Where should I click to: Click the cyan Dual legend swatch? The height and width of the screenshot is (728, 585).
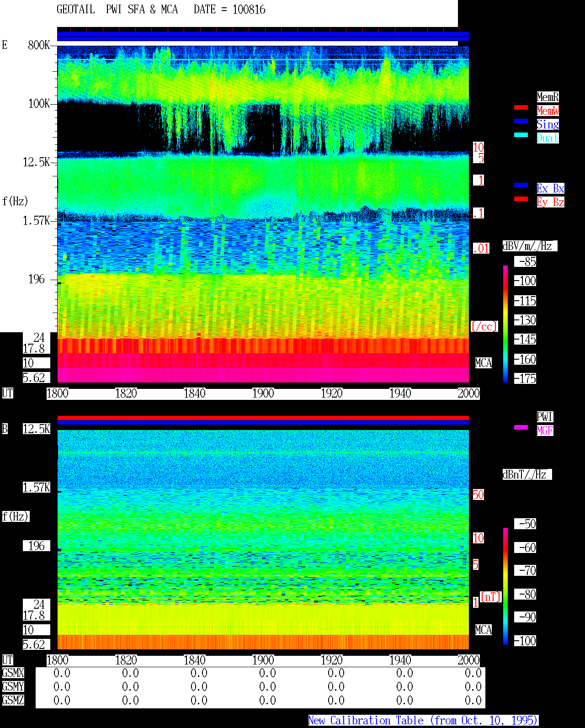pos(521,135)
